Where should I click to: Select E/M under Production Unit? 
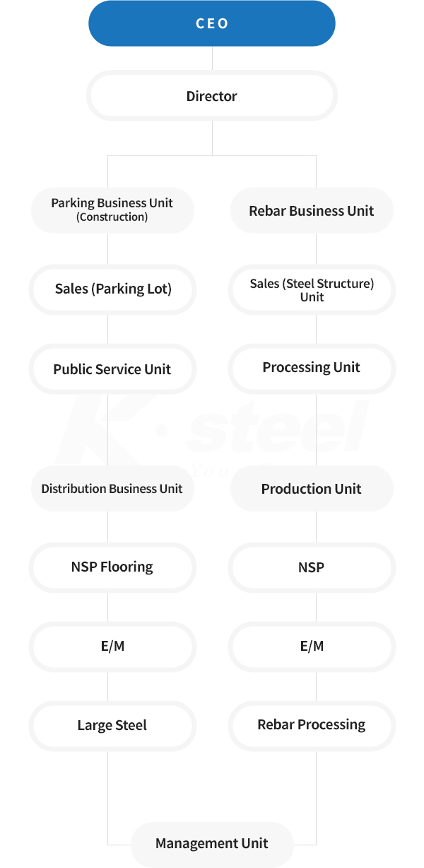click(312, 647)
